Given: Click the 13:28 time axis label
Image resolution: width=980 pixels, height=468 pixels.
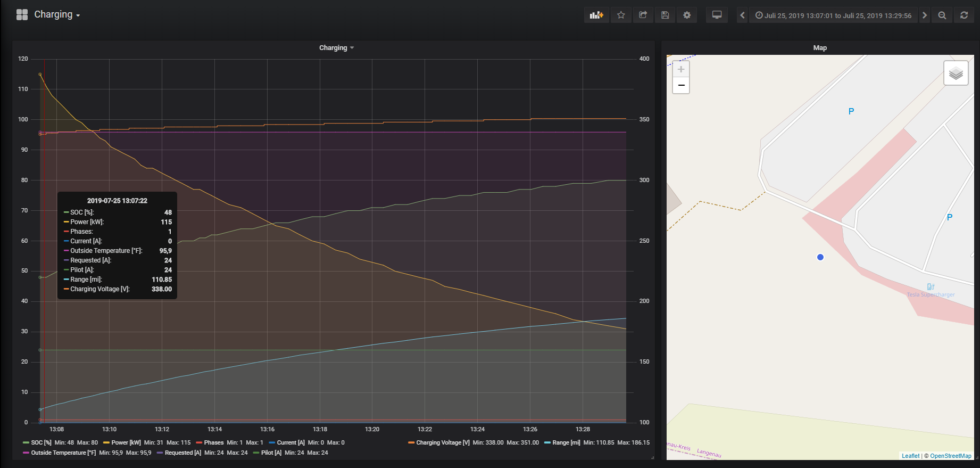Looking at the screenshot, I should pyautogui.click(x=583, y=429).
